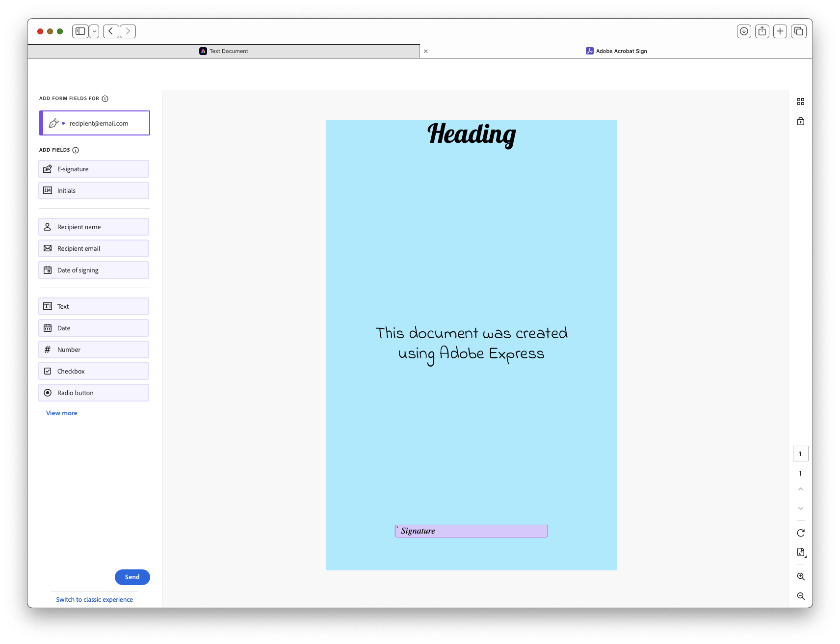Zoom out of the document
The width and height of the screenshot is (840, 644).
click(x=801, y=596)
